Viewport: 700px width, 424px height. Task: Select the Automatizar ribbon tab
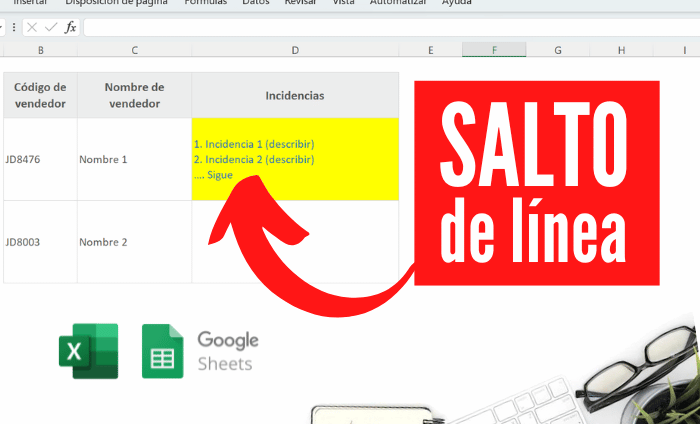398,3
